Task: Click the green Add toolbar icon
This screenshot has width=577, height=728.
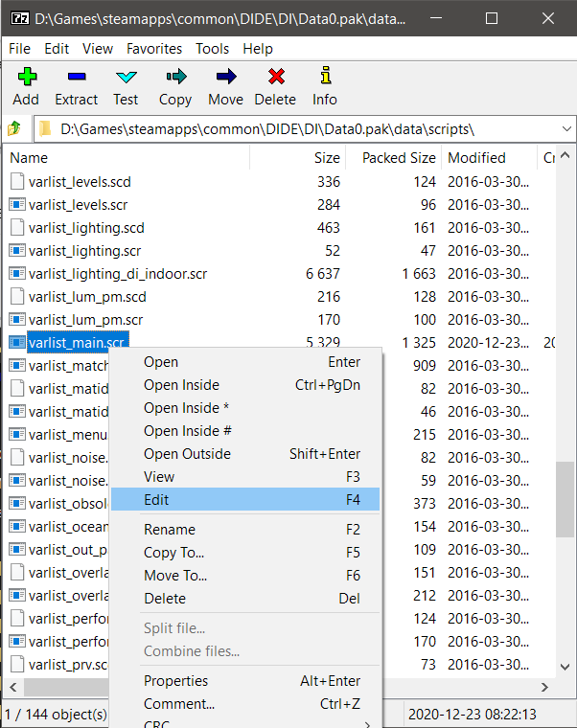Action: click(x=26, y=78)
